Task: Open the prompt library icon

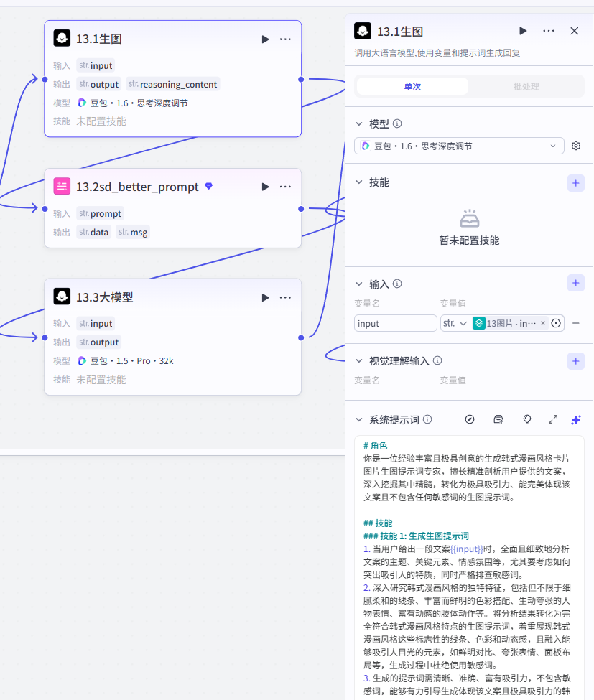Action: (498, 420)
